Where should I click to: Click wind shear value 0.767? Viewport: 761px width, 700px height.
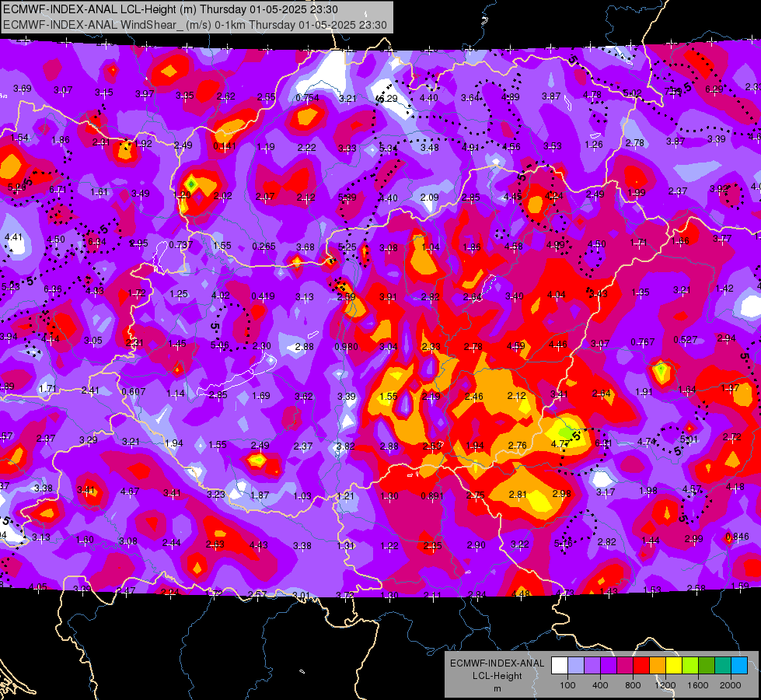click(x=643, y=342)
